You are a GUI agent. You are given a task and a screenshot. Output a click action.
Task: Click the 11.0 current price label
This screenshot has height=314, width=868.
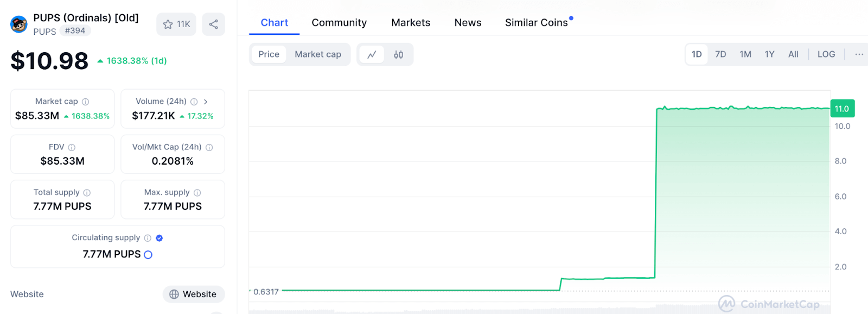(x=843, y=109)
